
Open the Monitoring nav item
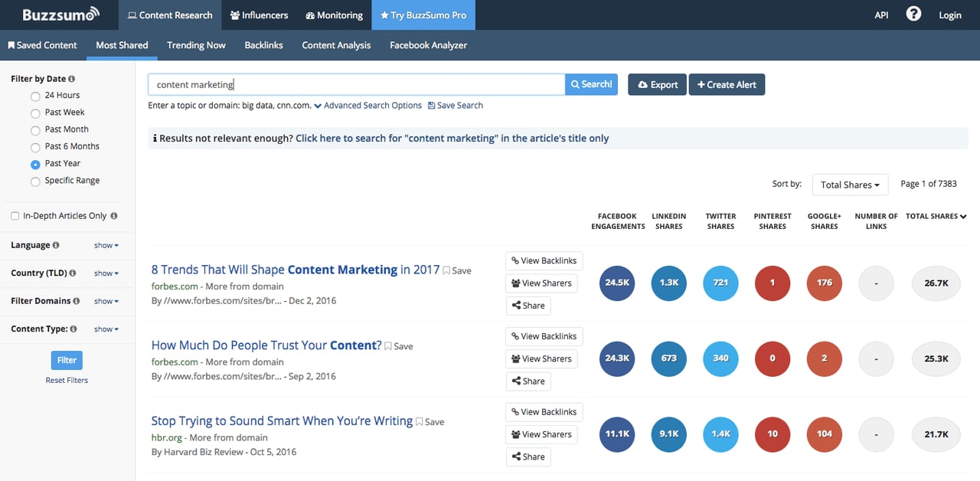click(x=334, y=15)
